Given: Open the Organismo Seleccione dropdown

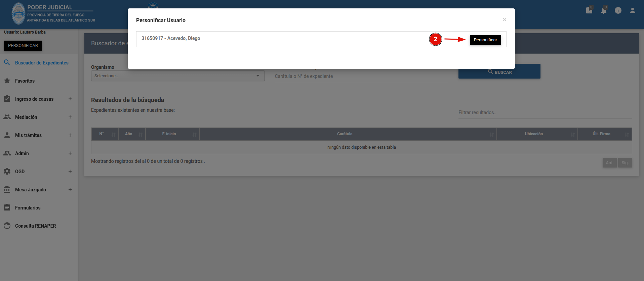Looking at the screenshot, I should pyautogui.click(x=178, y=76).
